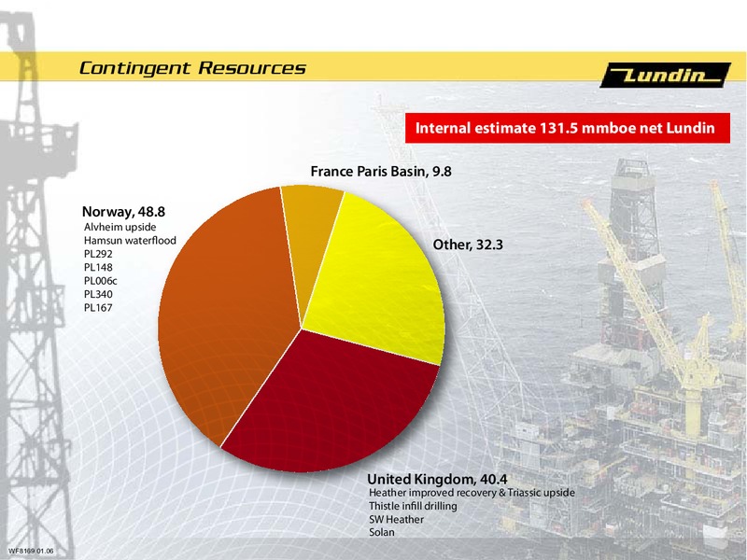Click the 'Contingent Resources' title

(x=192, y=68)
